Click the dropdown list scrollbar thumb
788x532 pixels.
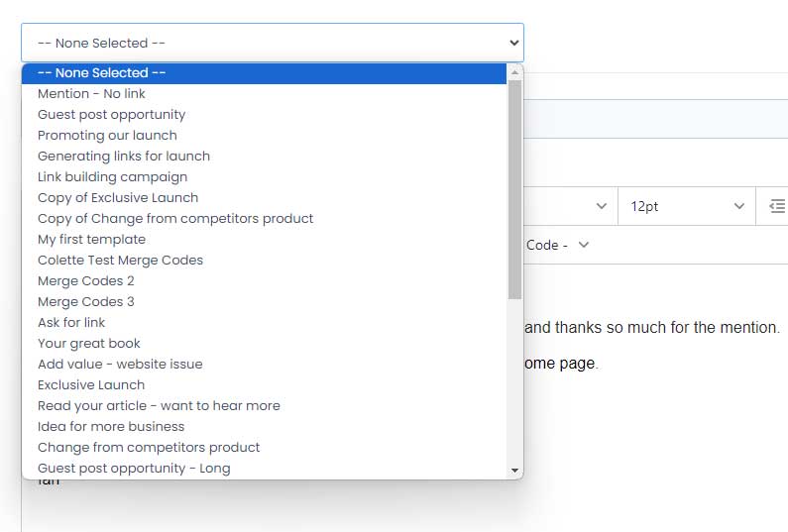pyautogui.click(x=514, y=189)
